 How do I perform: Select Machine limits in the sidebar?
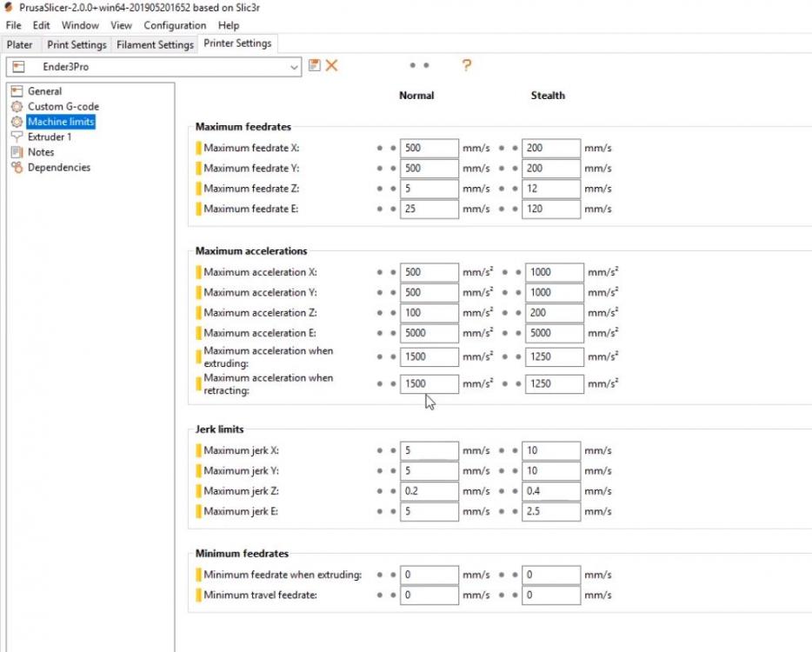pos(61,122)
